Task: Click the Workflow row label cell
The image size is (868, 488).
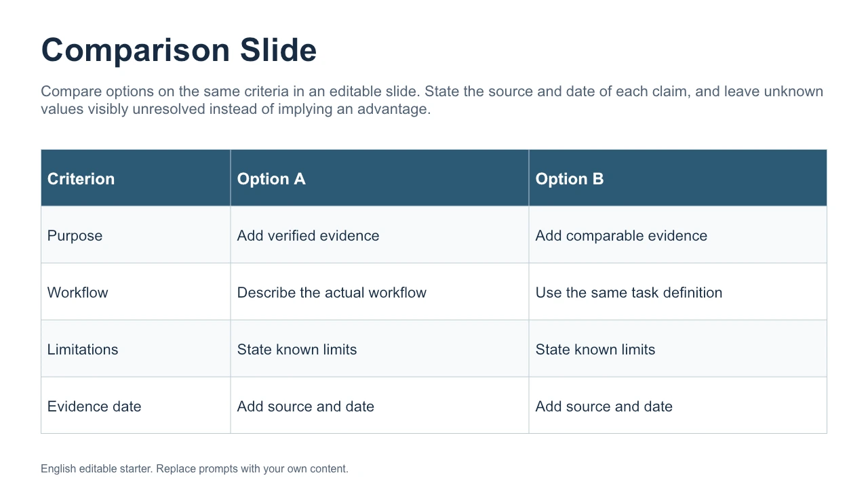Action: (136, 292)
